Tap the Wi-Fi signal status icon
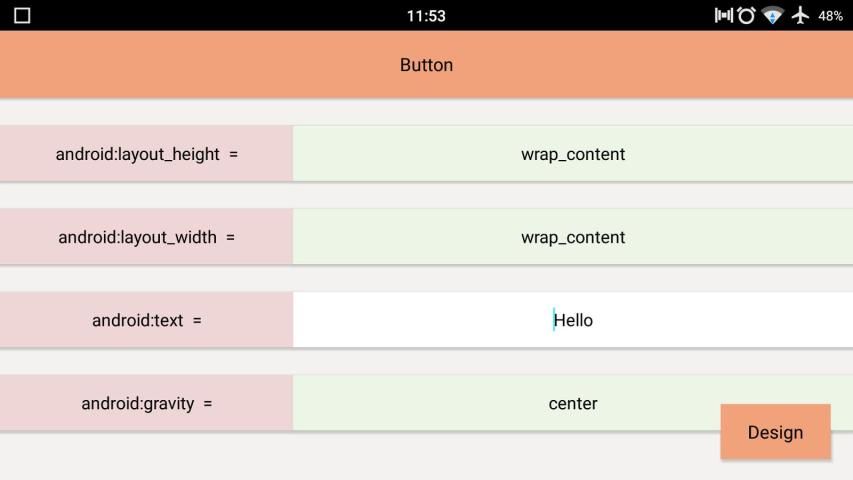The width and height of the screenshot is (853, 480). (772, 15)
